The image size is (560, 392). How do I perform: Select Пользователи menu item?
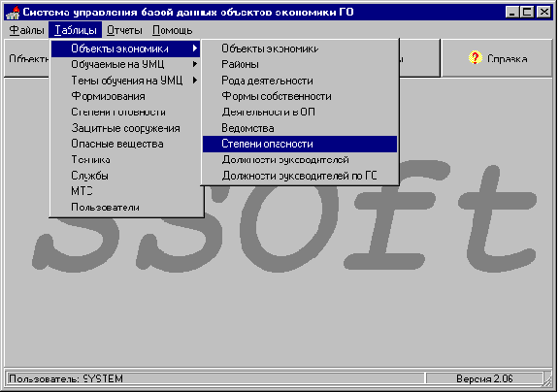125,207
